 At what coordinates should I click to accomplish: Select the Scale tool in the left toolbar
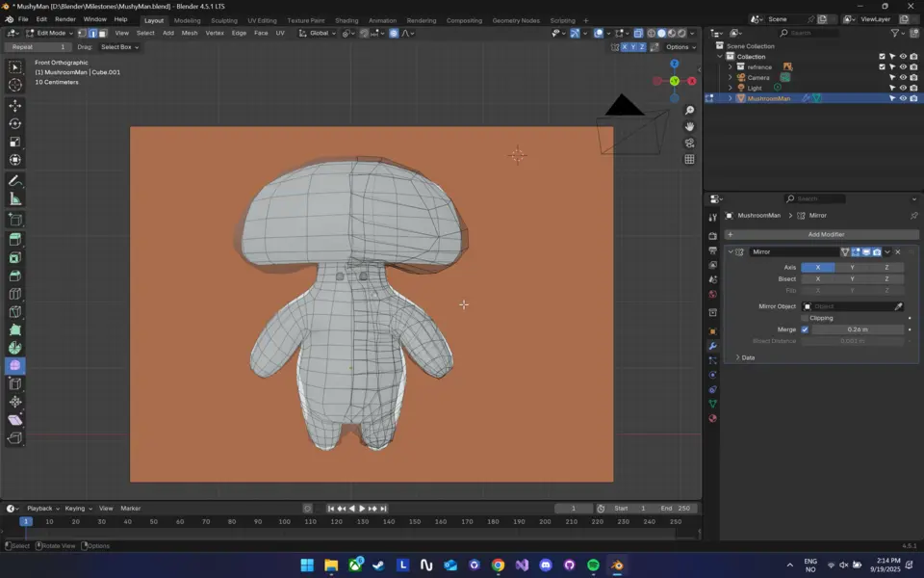15,143
